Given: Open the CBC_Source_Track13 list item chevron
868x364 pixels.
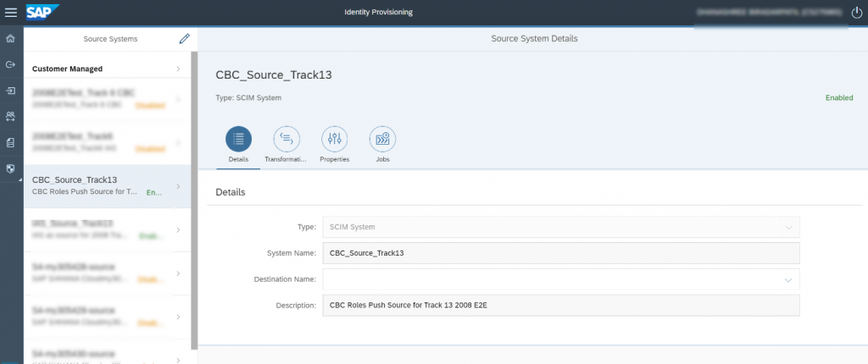Looking at the screenshot, I should [x=178, y=186].
